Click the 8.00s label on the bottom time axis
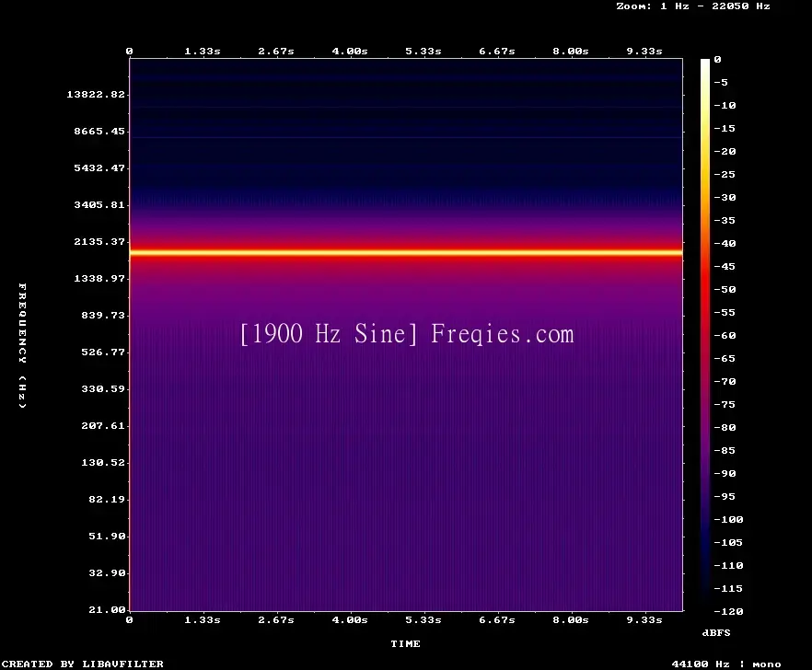Viewport: 812px width, 670px height. (x=571, y=619)
